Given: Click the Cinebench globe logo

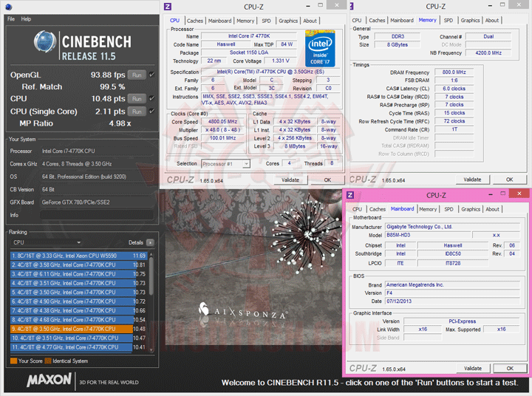Looking at the screenshot, I should (46, 42).
